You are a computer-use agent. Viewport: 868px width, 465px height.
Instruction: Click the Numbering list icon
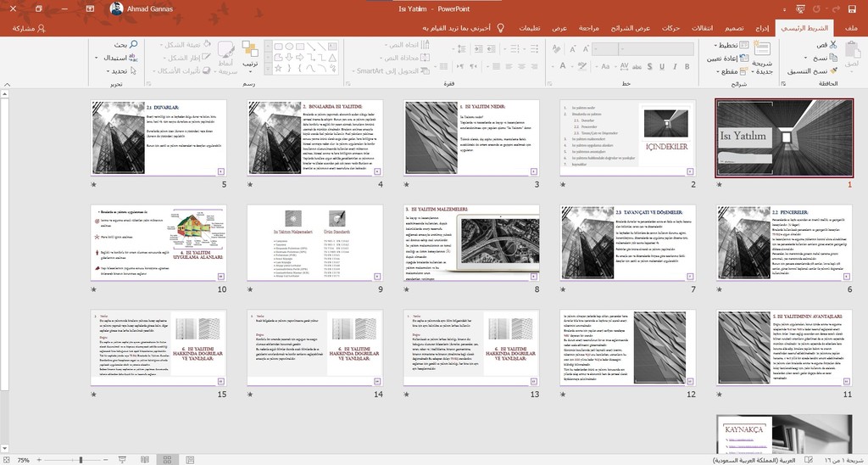coord(516,49)
